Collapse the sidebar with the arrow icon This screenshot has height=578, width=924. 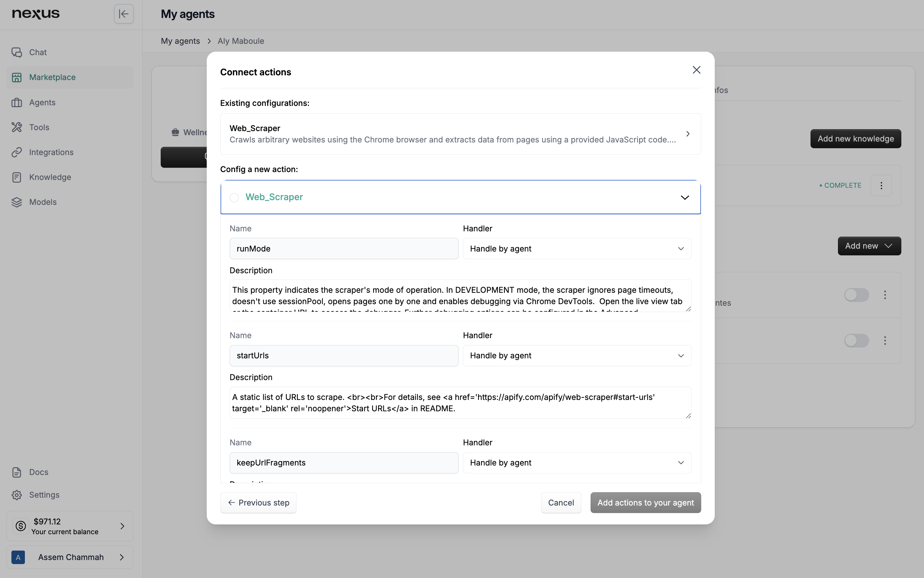(124, 14)
